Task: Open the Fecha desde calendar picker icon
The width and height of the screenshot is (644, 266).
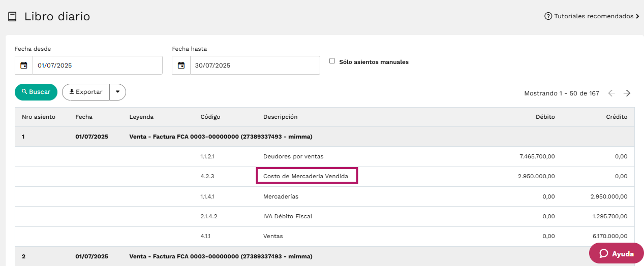Action: click(24, 65)
